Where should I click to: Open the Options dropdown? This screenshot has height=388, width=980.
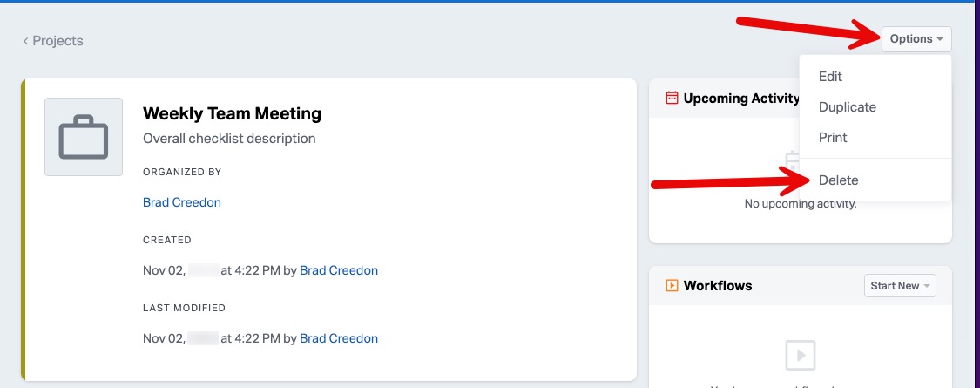(x=916, y=39)
